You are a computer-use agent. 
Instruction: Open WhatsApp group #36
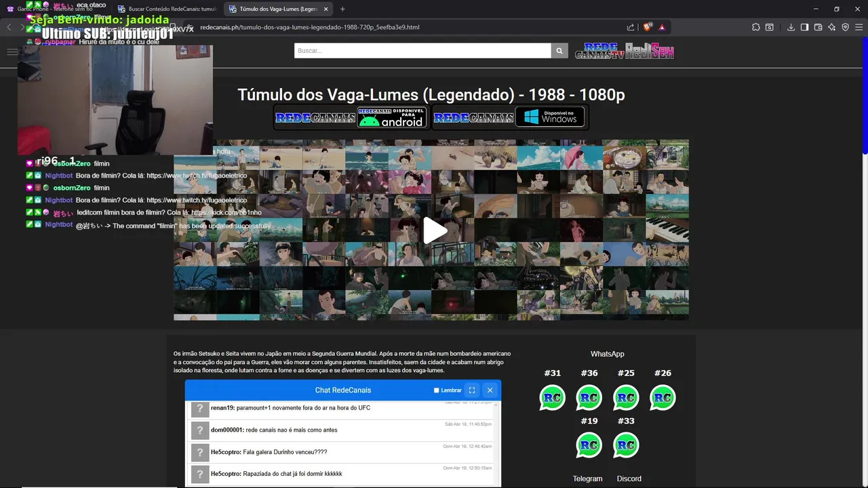tap(589, 398)
